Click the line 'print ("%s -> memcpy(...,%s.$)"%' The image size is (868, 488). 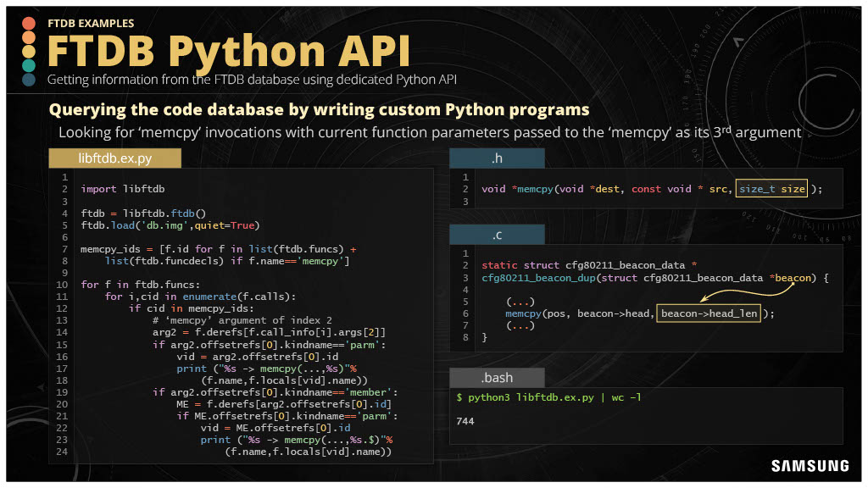pyautogui.click(x=296, y=440)
